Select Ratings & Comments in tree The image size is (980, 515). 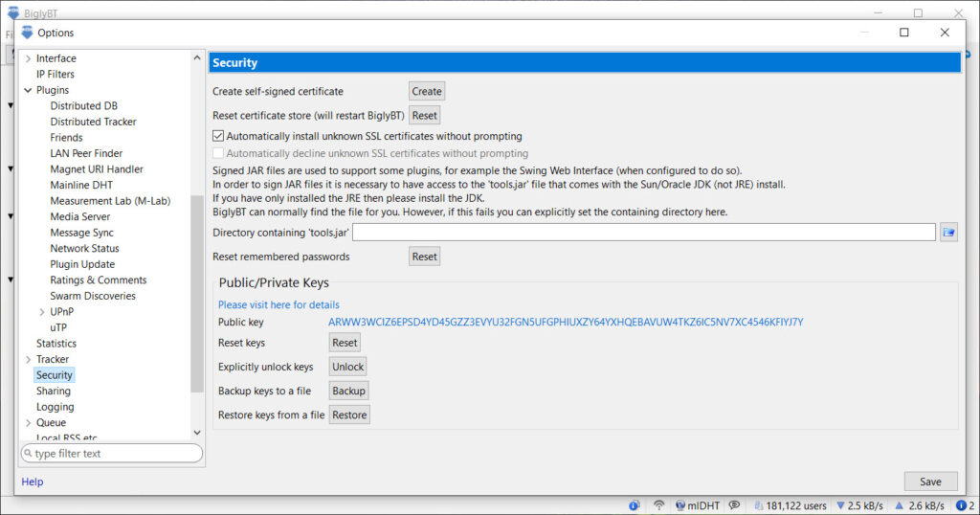(99, 280)
